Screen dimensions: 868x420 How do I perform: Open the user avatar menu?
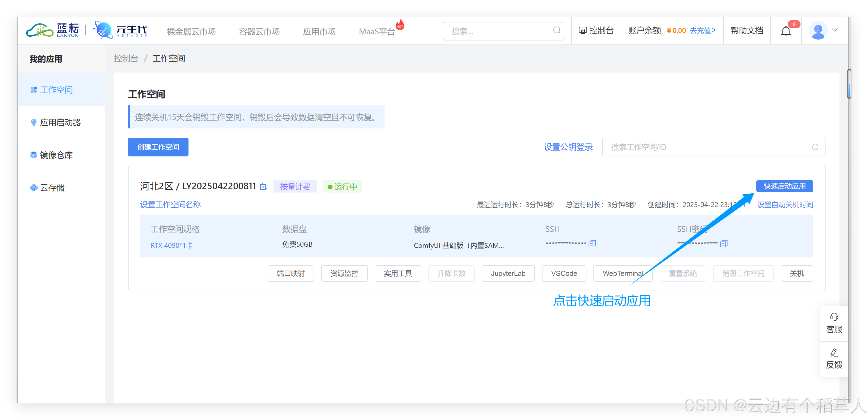click(x=818, y=30)
